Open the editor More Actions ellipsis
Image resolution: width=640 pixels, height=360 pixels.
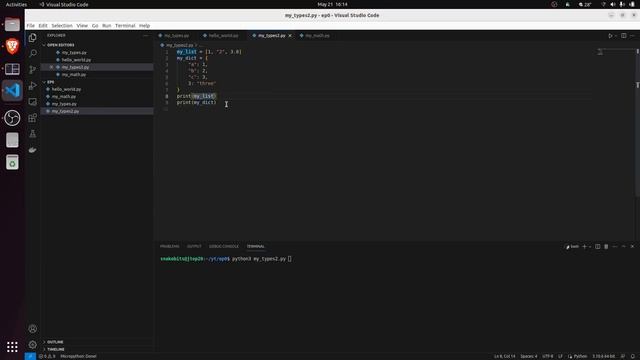click(632, 36)
